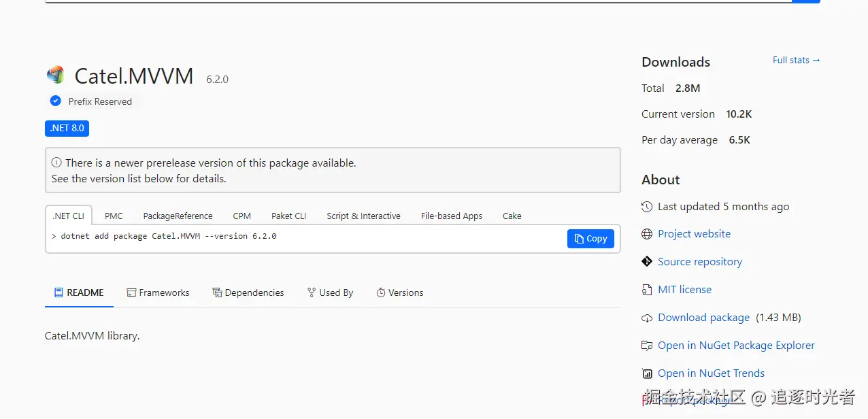Screen dimensions: 868x419
Task: Open the CPM install tab
Action: pyautogui.click(x=241, y=216)
